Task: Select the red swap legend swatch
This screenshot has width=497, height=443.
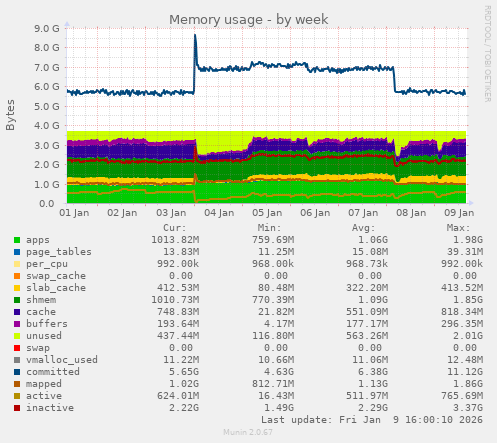Action: [x=17, y=348]
